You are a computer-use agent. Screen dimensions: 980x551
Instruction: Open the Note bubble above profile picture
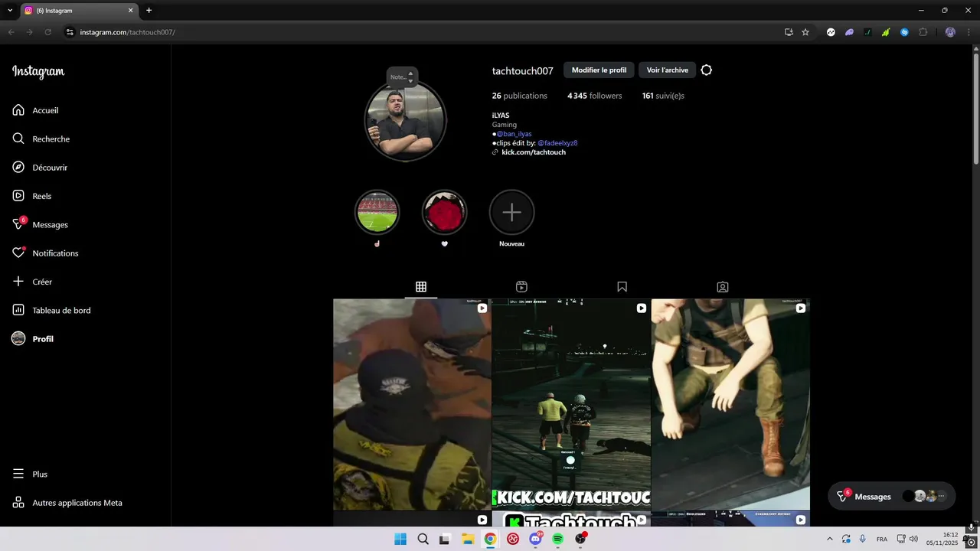401,77
